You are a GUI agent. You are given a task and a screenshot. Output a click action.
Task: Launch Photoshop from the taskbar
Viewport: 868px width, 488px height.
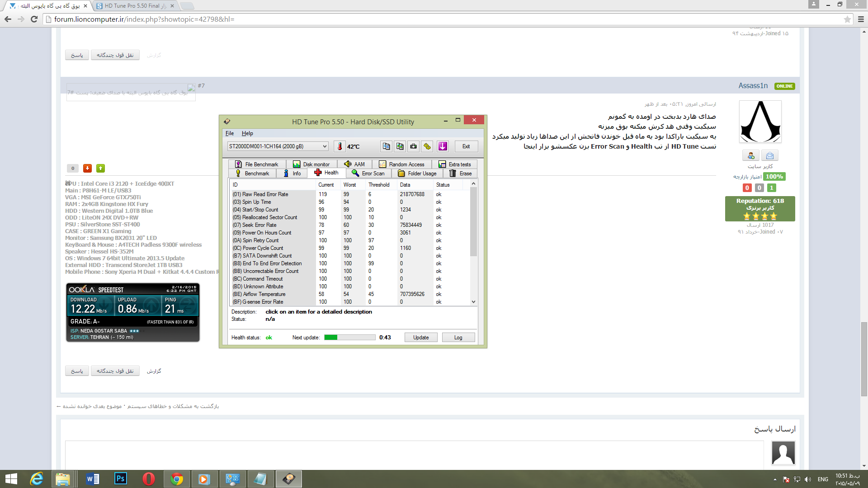(120, 479)
